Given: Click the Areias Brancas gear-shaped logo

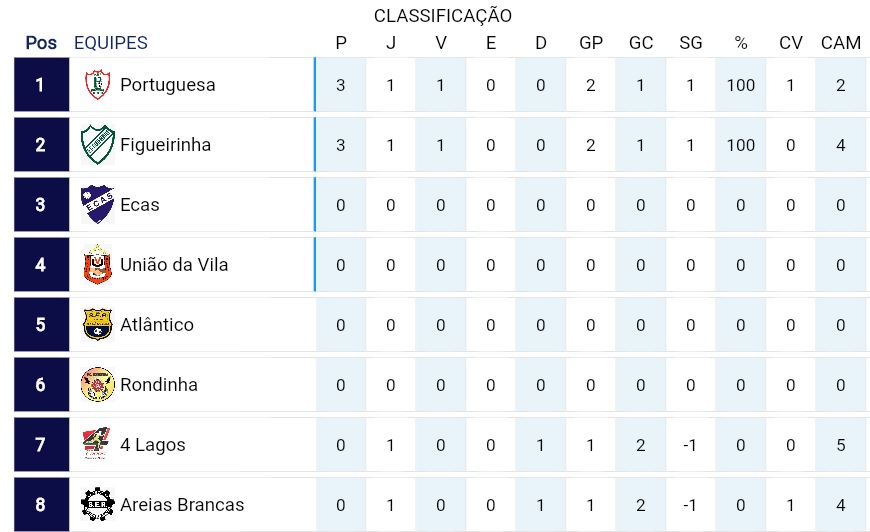Looking at the screenshot, I should click(98, 504).
